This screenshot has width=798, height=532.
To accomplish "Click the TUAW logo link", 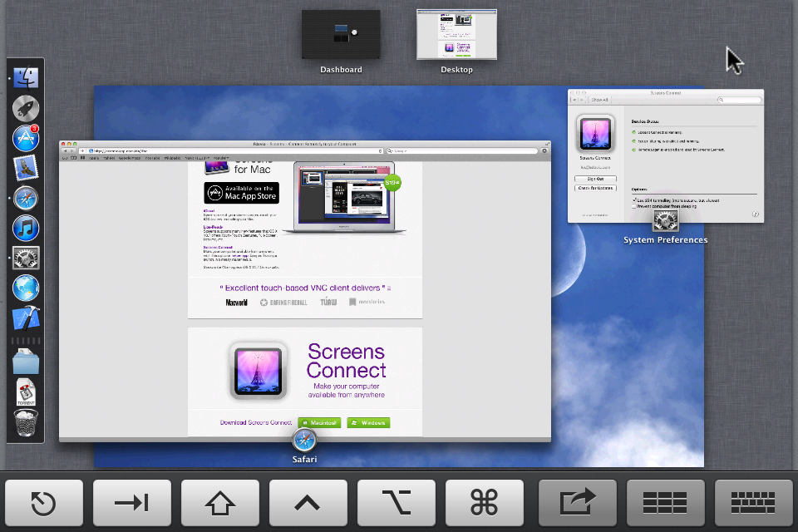I will (x=328, y=302).
